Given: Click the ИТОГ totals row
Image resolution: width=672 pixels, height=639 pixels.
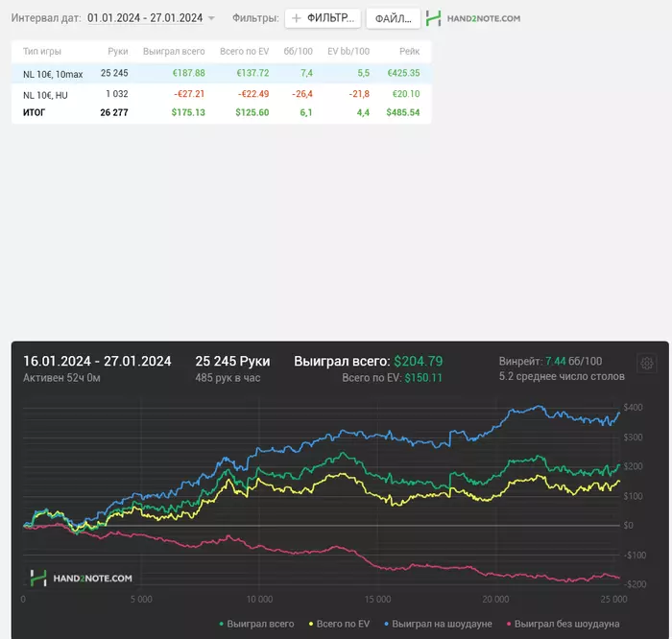Looking at the screenshot, I should click(x=36, y=112).
